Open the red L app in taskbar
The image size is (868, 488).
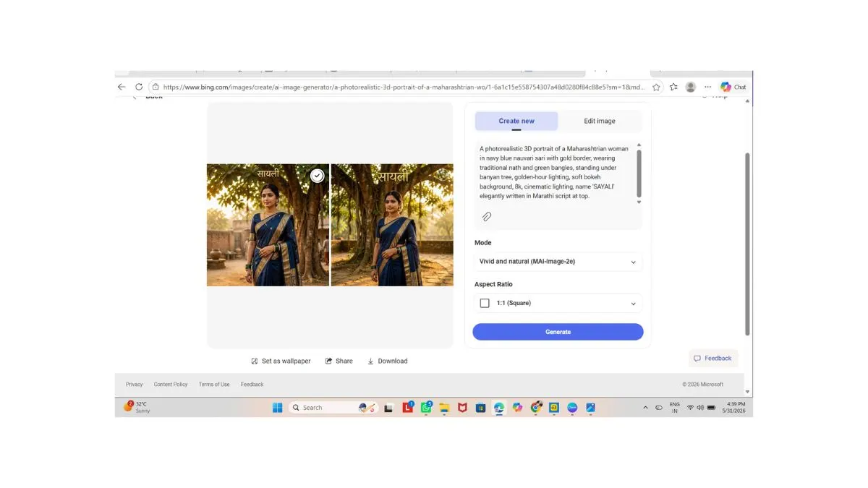(407, 408)
